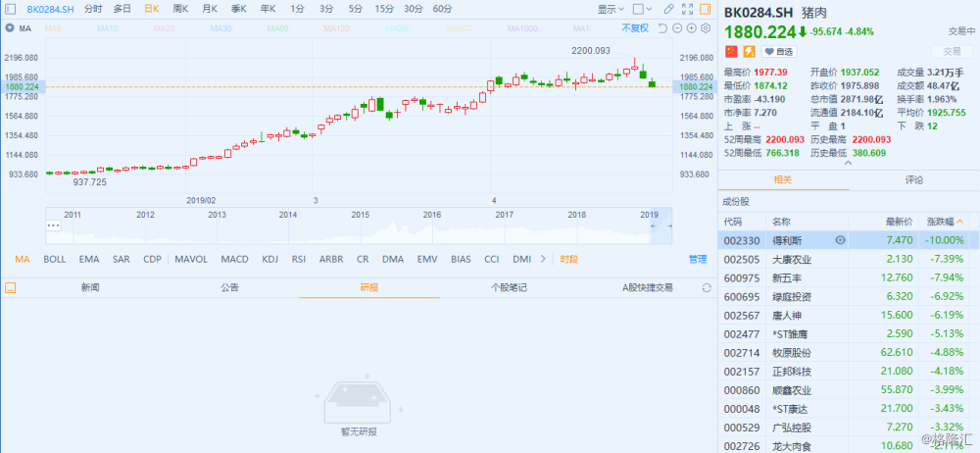
Task: Switch to 相关 related tab
Action: [783, 180]
